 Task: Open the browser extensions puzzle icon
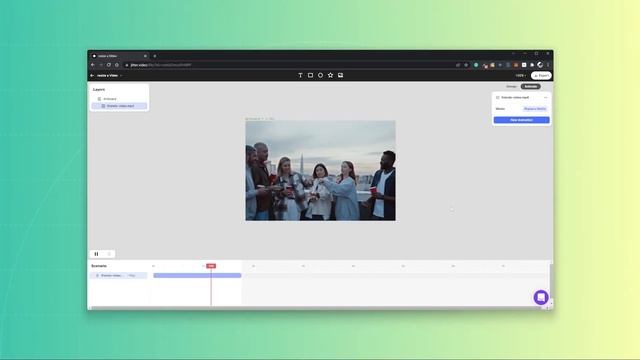tap(532, 65)
